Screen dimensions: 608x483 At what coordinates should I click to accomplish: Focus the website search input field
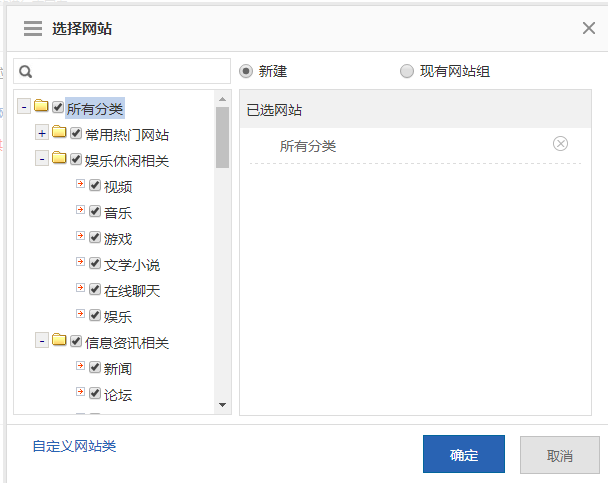(x=122, y=71)
